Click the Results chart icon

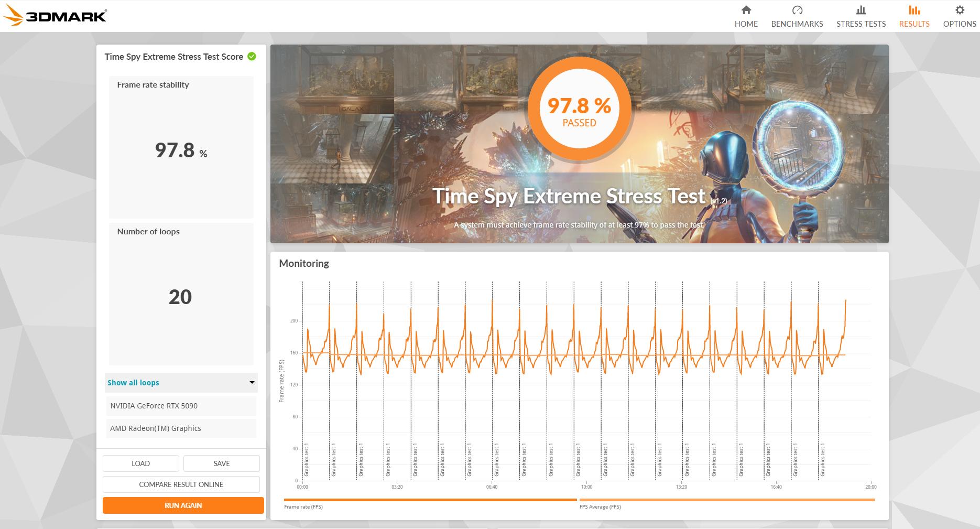[x=914, y=10]
